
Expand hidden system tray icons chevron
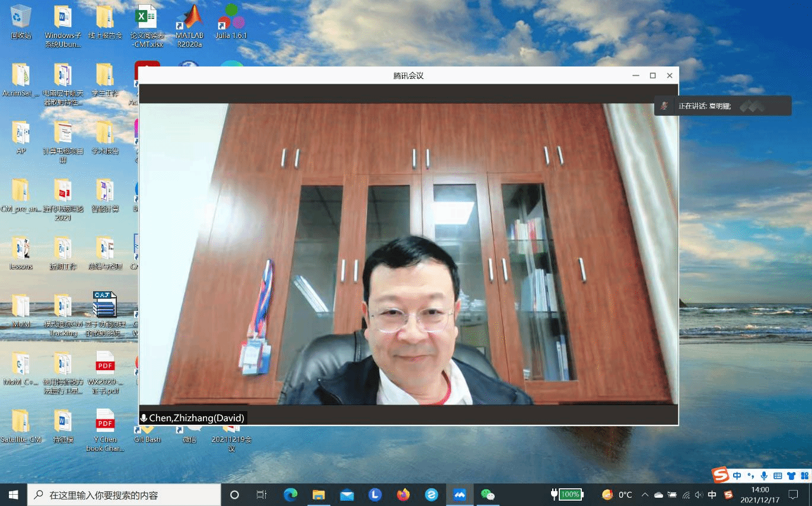[645, 495]
